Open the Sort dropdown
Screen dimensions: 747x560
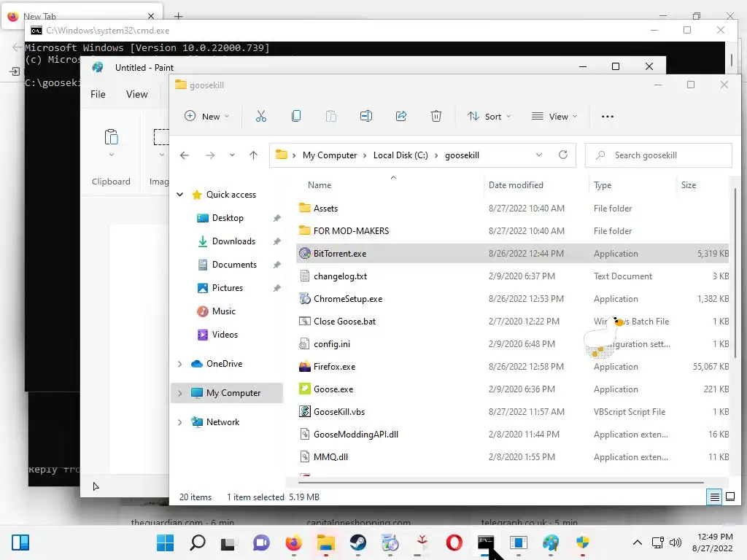489,117
